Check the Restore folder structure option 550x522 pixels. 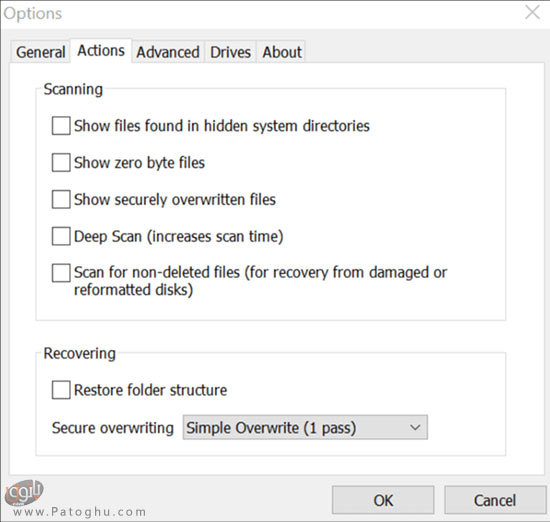click(x=61, y=390)
